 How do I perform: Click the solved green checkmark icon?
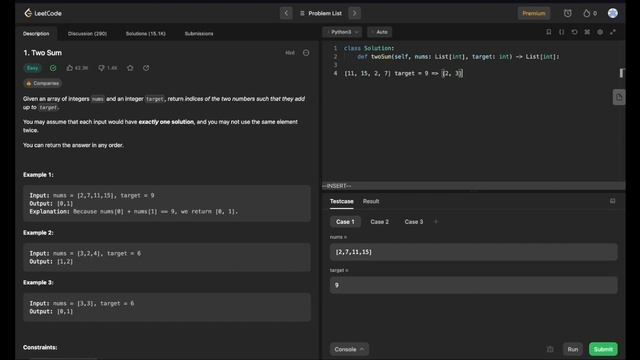53,68
